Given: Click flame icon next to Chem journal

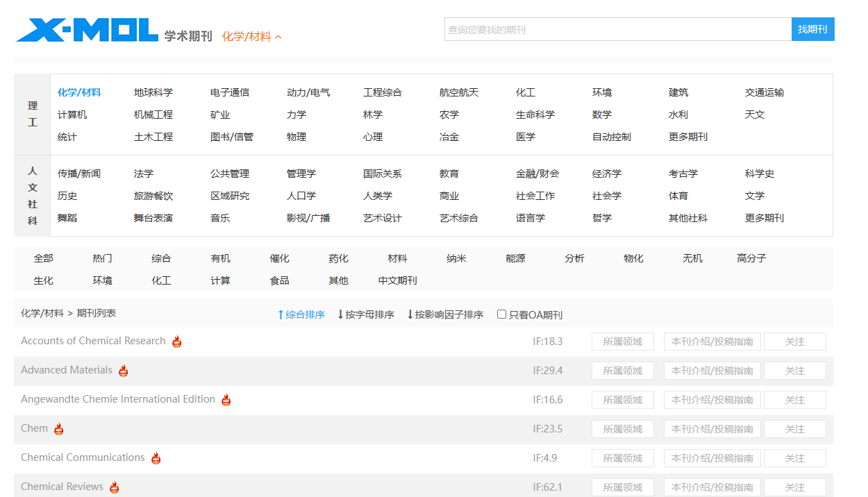Looking at the screenshot, I should coord(59,429).
